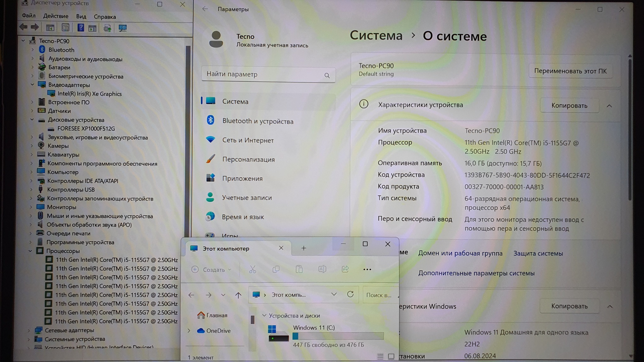Click the Cut scissors icon in Explorer

253,269
